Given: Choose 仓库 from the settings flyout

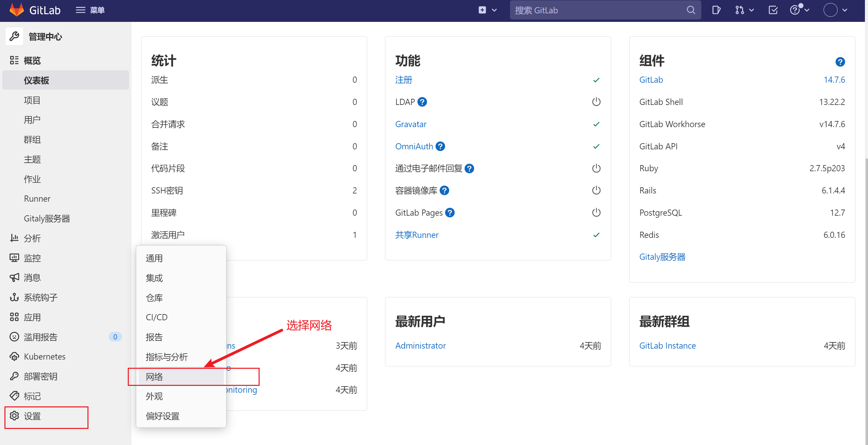Looking at the screenshot, I should [x=181, y=298].
